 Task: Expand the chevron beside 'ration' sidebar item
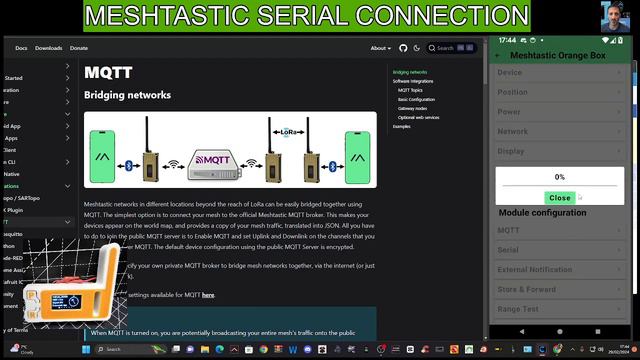(67, 90)
